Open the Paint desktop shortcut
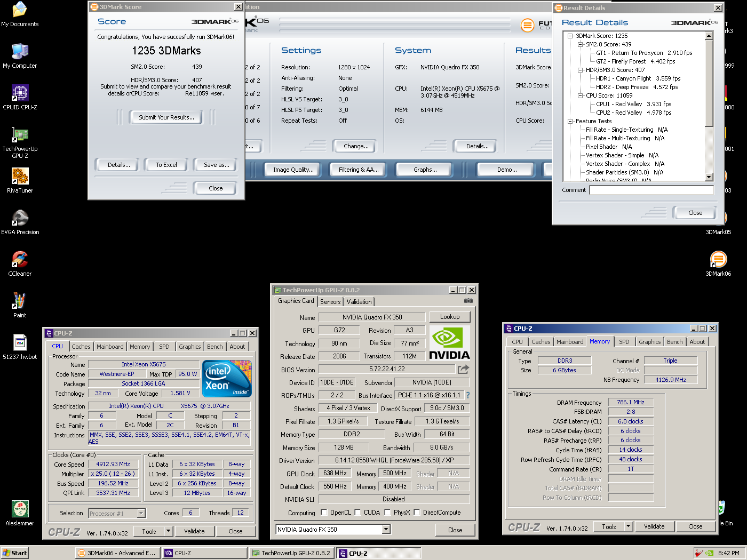The height and width of the screenshot is (560, 747). pos(20,306)
